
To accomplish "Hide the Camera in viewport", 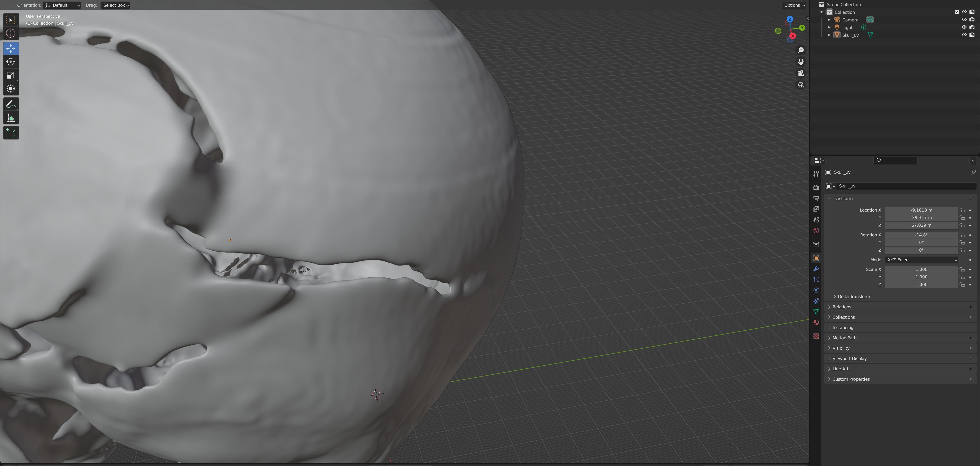I will [964, 19].
